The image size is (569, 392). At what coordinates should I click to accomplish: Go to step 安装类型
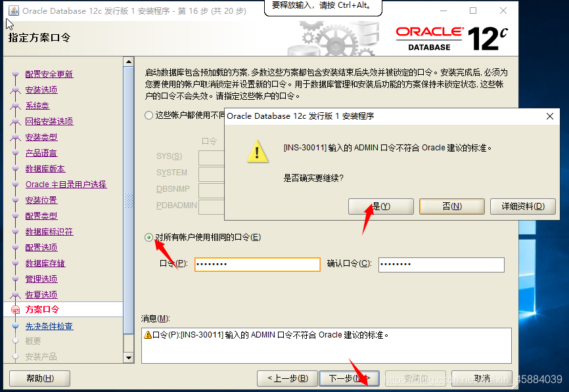pos(41,137)
